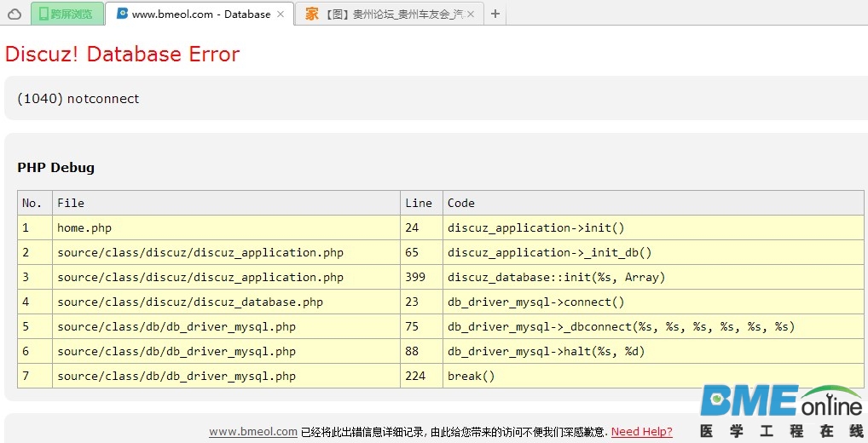Select db_driver_mysql.php file cell in row 7

[226, 376]
